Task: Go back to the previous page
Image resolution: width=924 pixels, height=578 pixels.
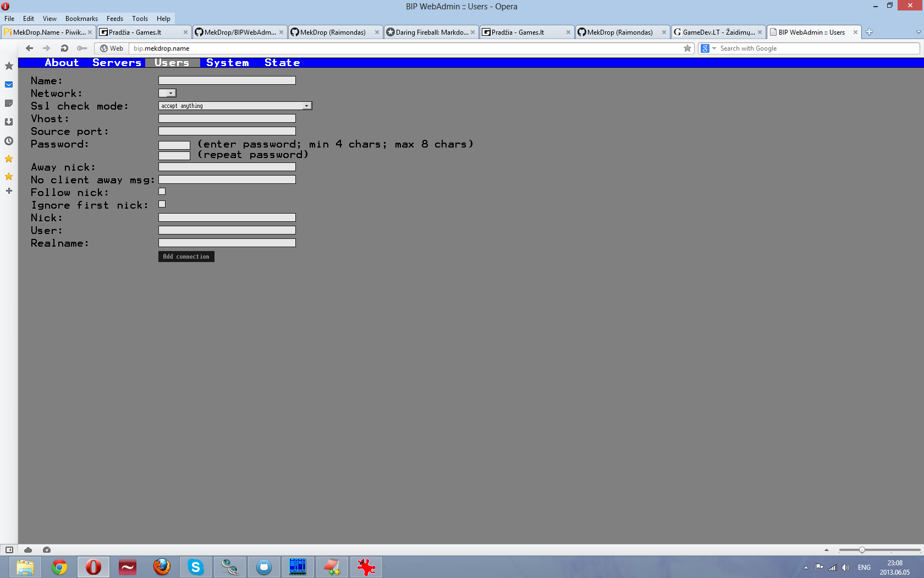Action: pyautogui.click(x=30, y=48)
